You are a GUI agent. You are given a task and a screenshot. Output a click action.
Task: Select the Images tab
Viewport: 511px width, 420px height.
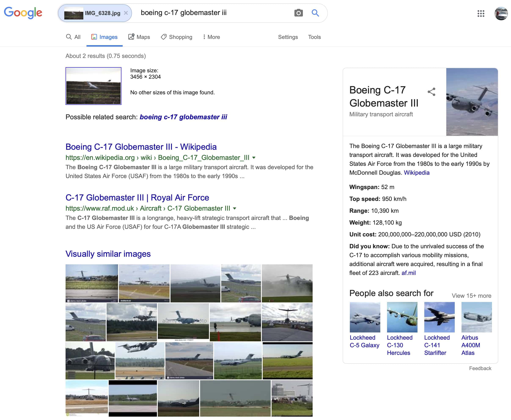[104, 37]
